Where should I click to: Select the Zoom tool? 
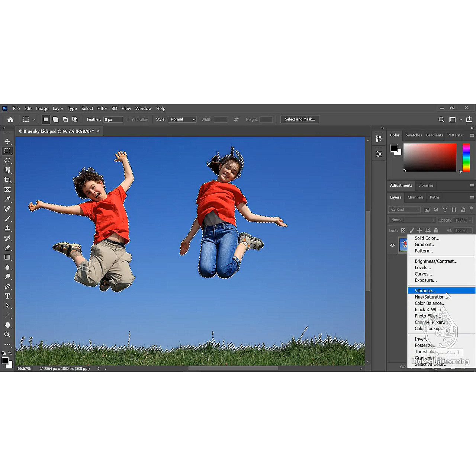click(7, 335)
